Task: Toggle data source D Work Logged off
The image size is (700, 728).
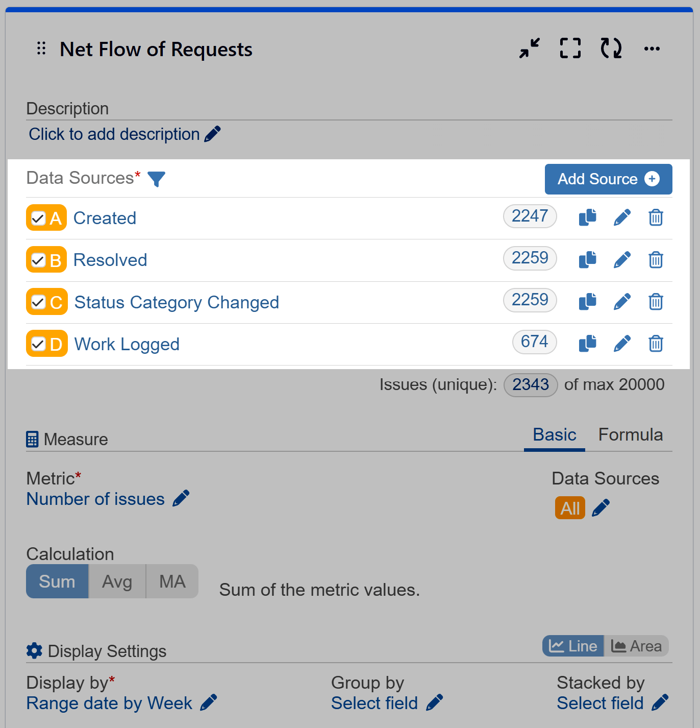Action: tap(38, 343)
